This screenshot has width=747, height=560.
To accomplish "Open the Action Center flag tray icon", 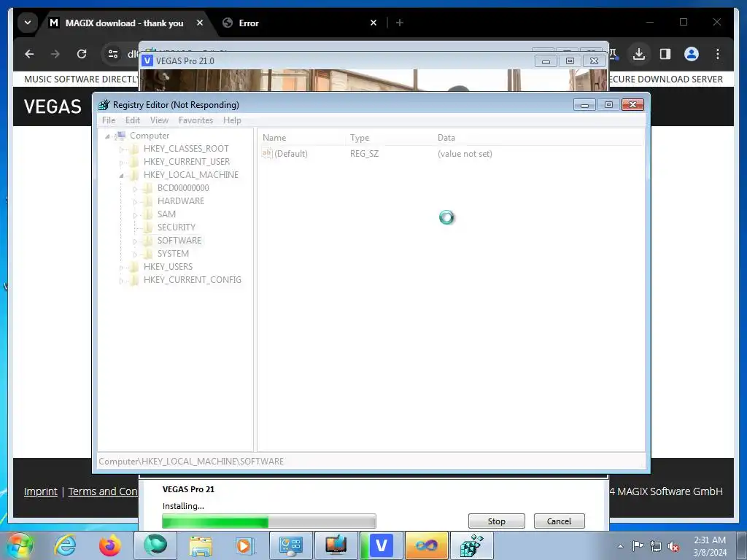I will tap(638, 546).
